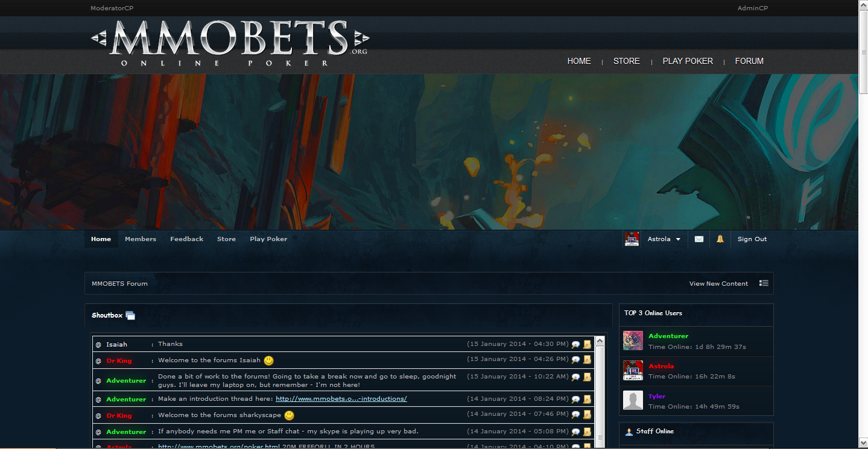Select the Store tab in forum navigation
This screenshot has height=449, width=868.
tap(227, 239)
